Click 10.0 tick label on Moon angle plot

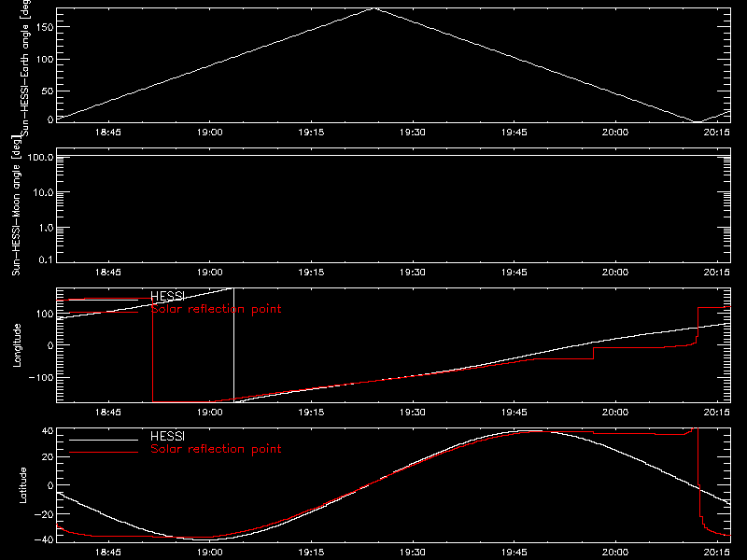coord(43,192)
